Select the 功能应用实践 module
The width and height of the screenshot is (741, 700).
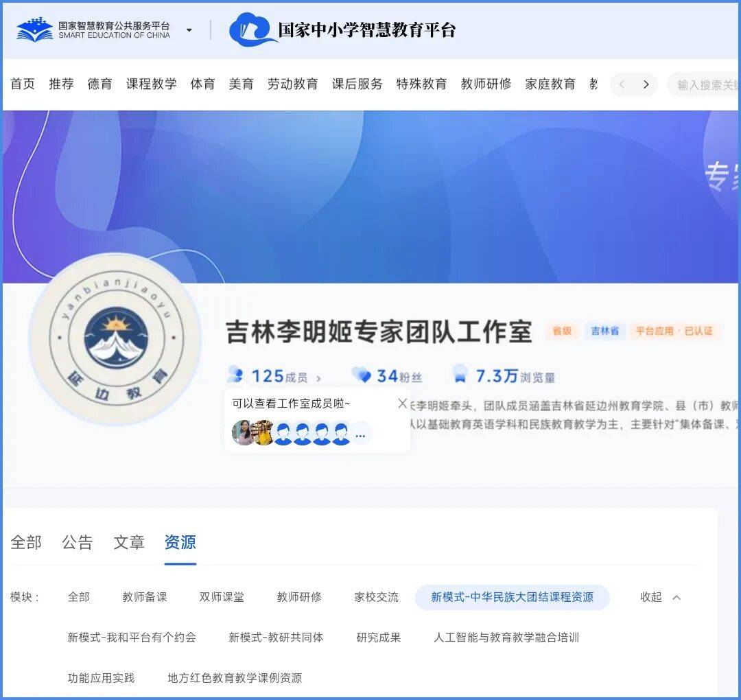coord(101,678)
